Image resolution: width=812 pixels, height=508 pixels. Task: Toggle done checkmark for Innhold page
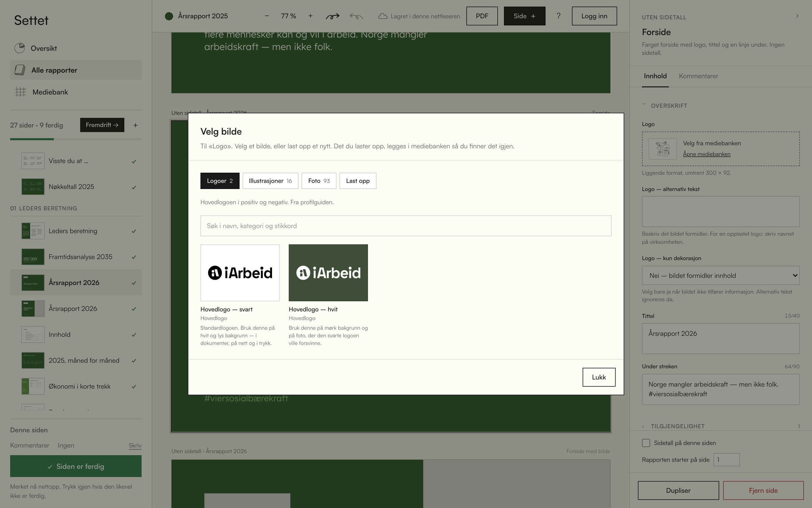[x=134, y=335]
